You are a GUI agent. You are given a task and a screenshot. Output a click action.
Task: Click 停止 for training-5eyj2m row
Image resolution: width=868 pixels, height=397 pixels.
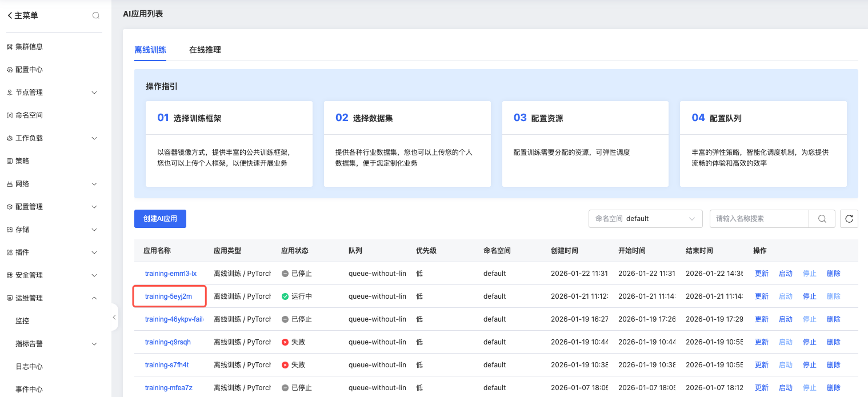pyautogui.click(x=809, y=296)
